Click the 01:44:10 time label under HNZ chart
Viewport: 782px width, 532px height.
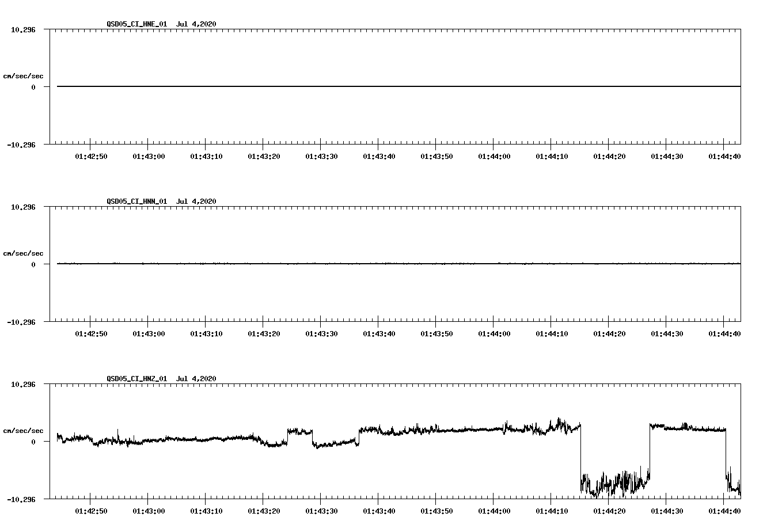(552, 511)
